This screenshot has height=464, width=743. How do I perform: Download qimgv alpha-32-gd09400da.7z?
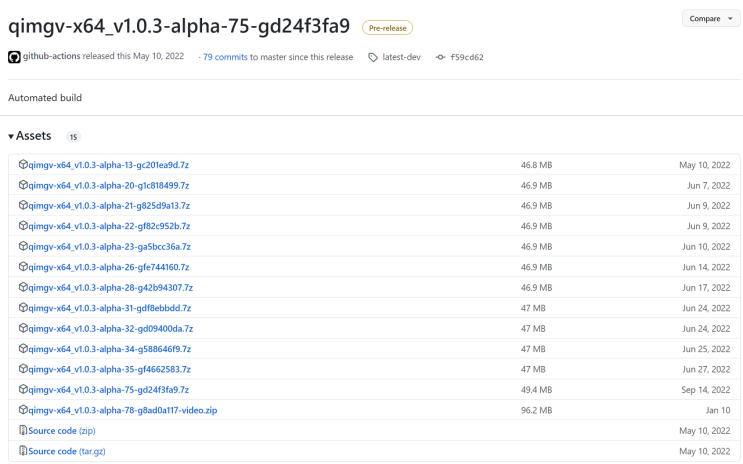(x=110, y=328)
